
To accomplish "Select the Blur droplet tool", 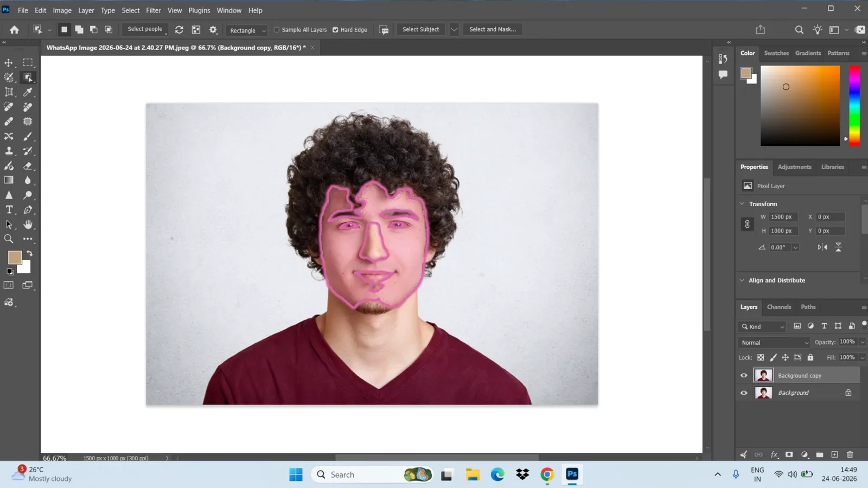I will [28, 180].
